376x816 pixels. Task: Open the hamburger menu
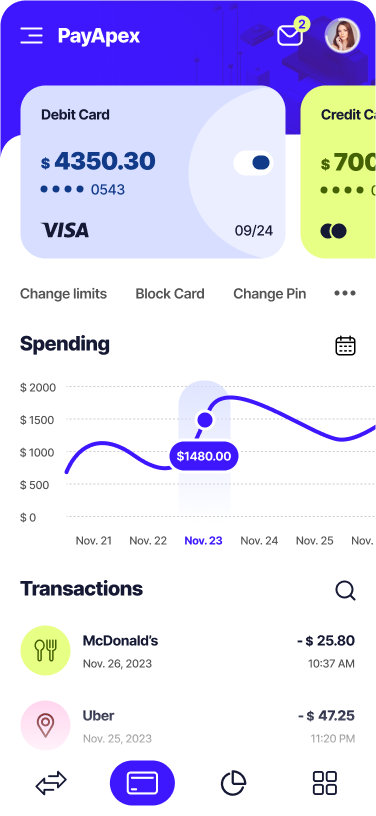32,35
